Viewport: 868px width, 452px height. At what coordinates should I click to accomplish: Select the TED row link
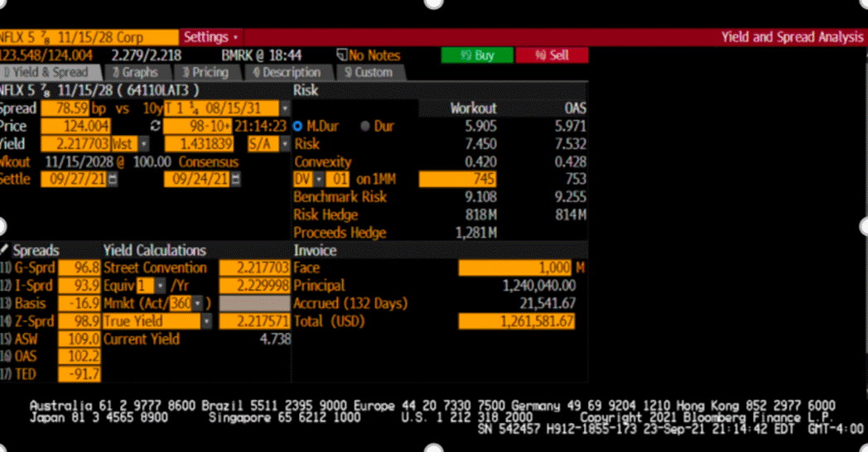coord(26,374)
